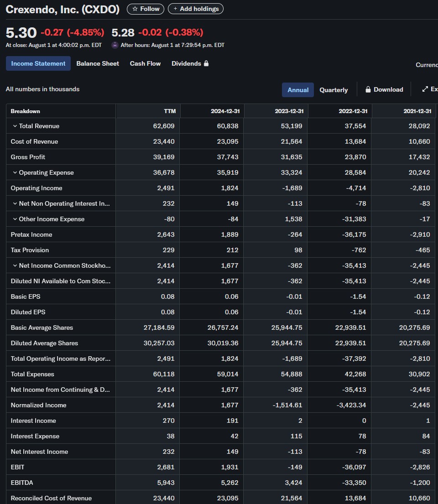Click the 2022 Total Expenses value 42,268
The image size is (438, 504).
355,374
